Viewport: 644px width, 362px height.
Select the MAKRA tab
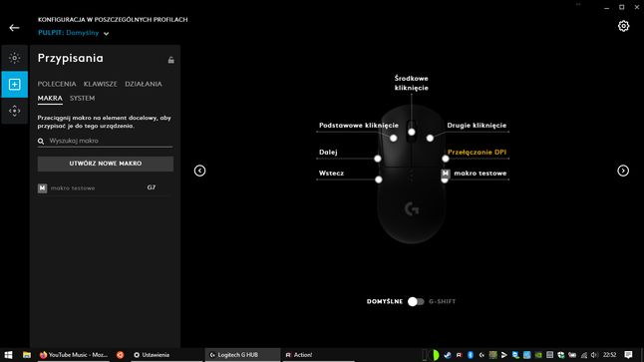pos(50,98)
